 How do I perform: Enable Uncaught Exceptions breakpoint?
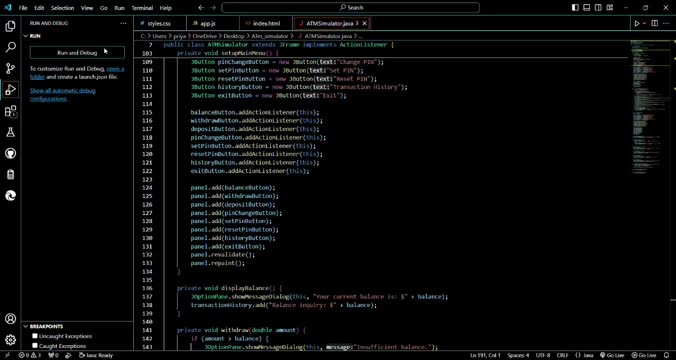(x=35, y=336)
